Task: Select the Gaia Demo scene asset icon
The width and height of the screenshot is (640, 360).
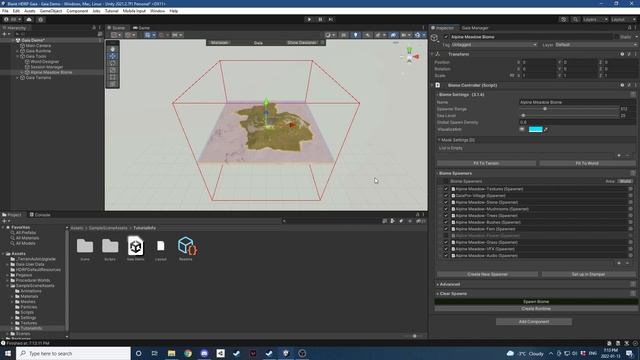Action: (136, 246)
